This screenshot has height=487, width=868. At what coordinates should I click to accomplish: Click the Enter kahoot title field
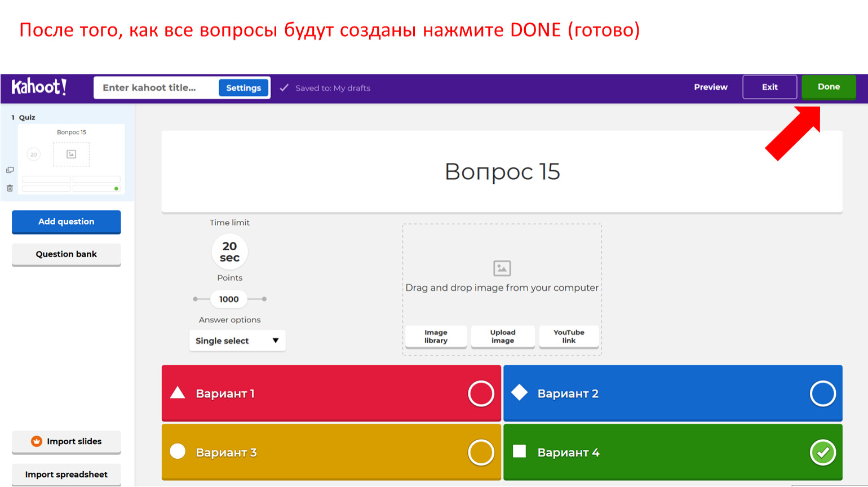click(x=155, y=88)
